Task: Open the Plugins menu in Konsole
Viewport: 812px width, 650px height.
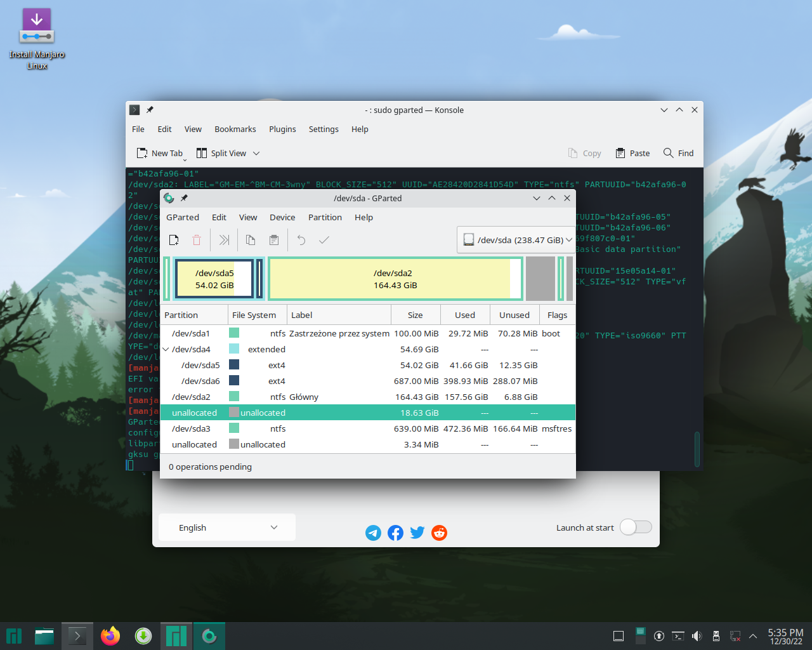Action: click(282, 129)
